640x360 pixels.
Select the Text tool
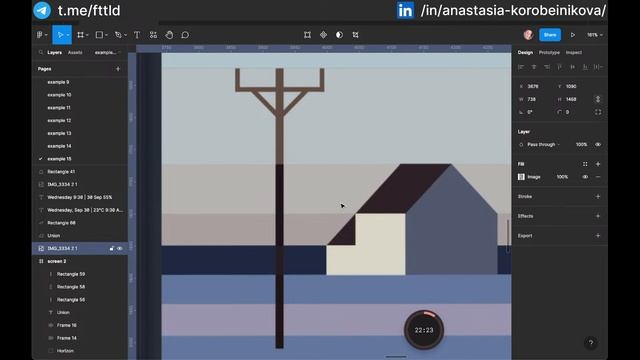click(x=137, y=35)
